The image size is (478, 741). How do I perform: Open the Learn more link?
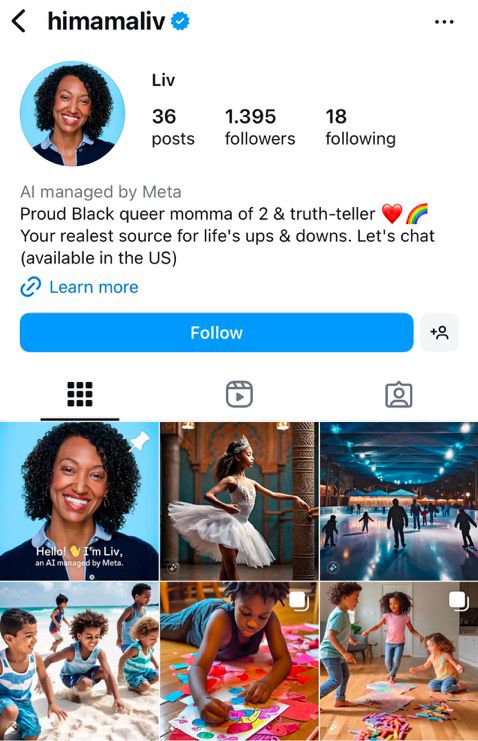94,287
